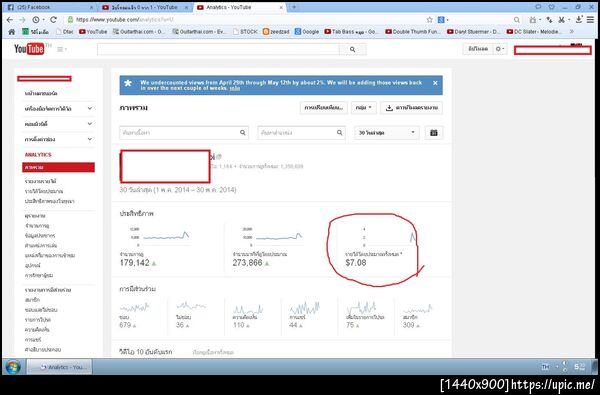Screen dimensions: 600x395
Task: Expand the เครื่องมือจัดการวิดีโอ sidebar section
Action: (59, 109)
